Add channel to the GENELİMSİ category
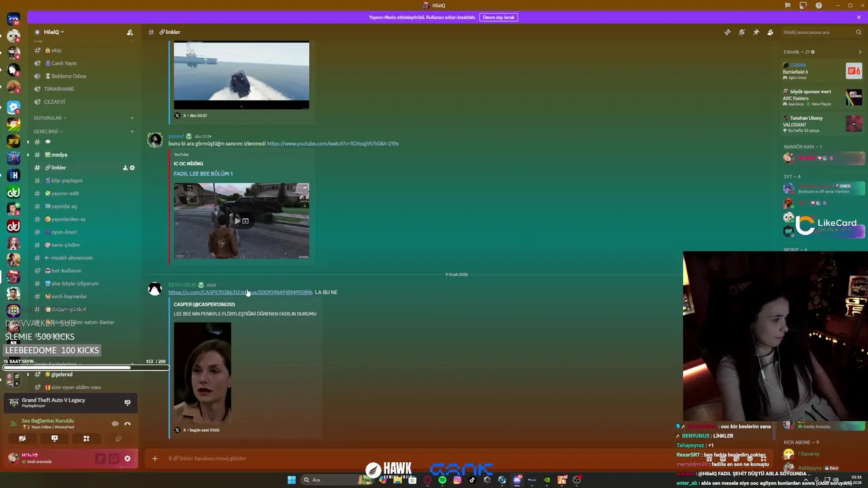This screenshot has height=488, width=868. pyautogui.click(x=132, y=131)
